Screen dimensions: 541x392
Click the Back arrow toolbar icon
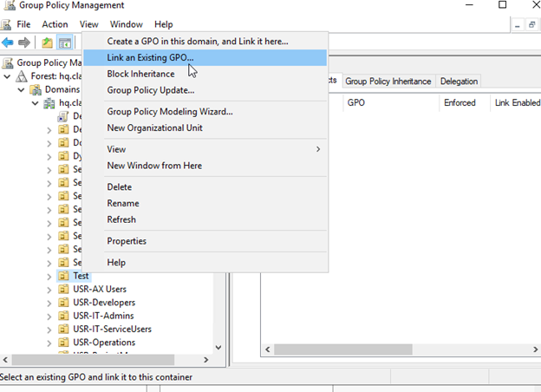tap(8, 42)
